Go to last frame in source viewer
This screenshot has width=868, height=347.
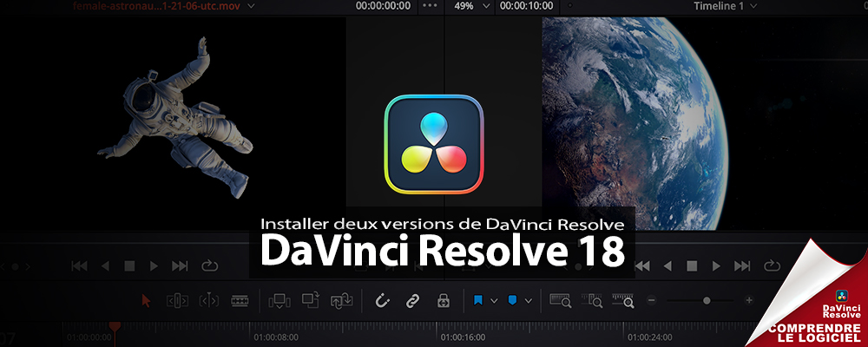(180, 266)
